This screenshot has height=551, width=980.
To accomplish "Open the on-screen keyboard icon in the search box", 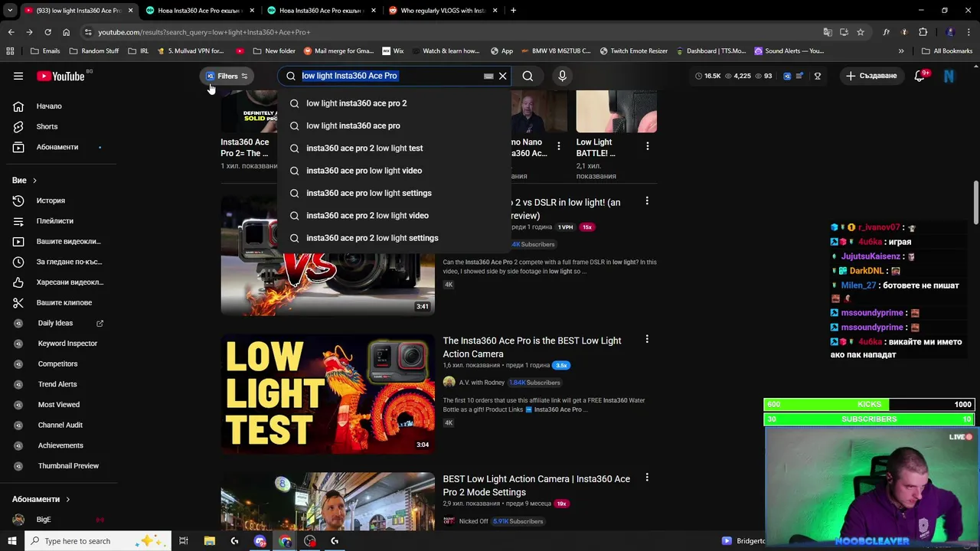I will pos(488,76).
